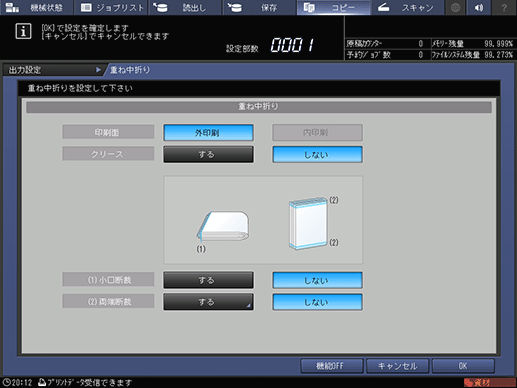Open the ジョブリスト job list tab
Image resolution: width=517 pixels, height=388 pixels.
point(111,7)
